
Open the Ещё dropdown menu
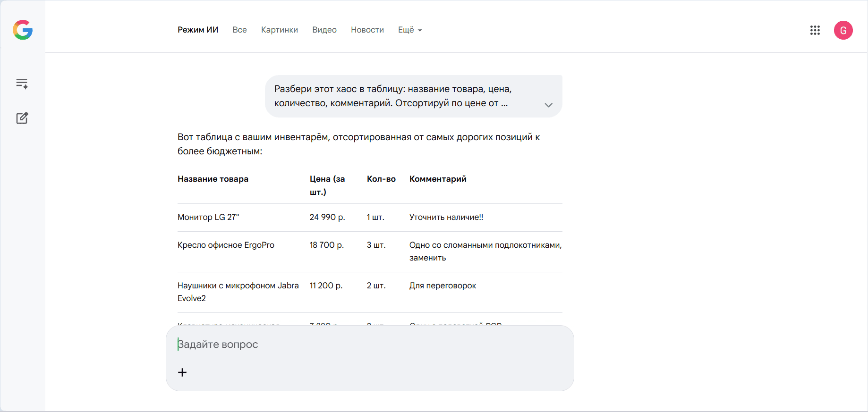pyautogui.click(x=410, y=30)
